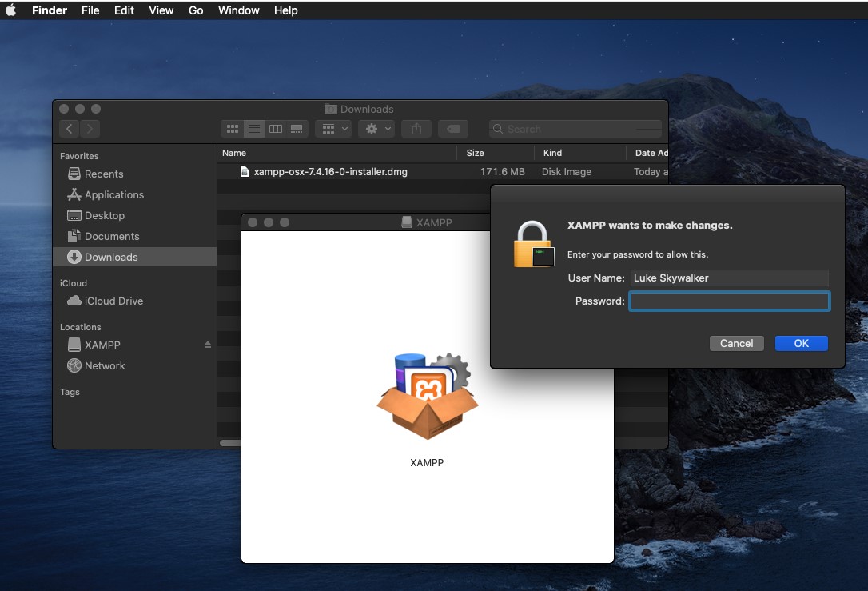868x591 pixels.
Task: Click the Tags sidebar heading
Action: (70, 392)
